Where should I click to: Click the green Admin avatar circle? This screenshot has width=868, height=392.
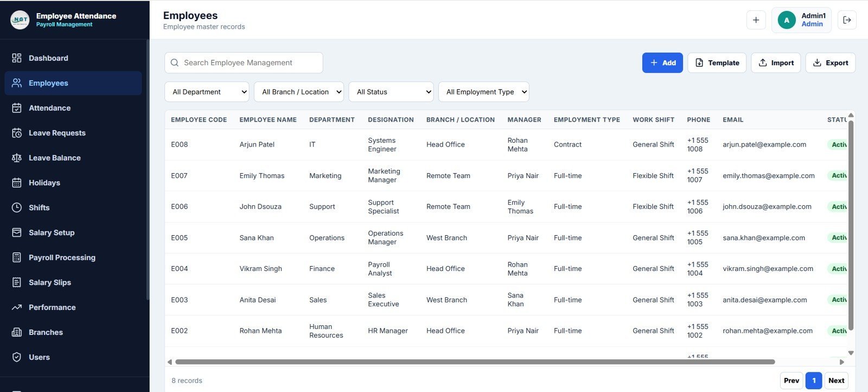pos(787,20)
